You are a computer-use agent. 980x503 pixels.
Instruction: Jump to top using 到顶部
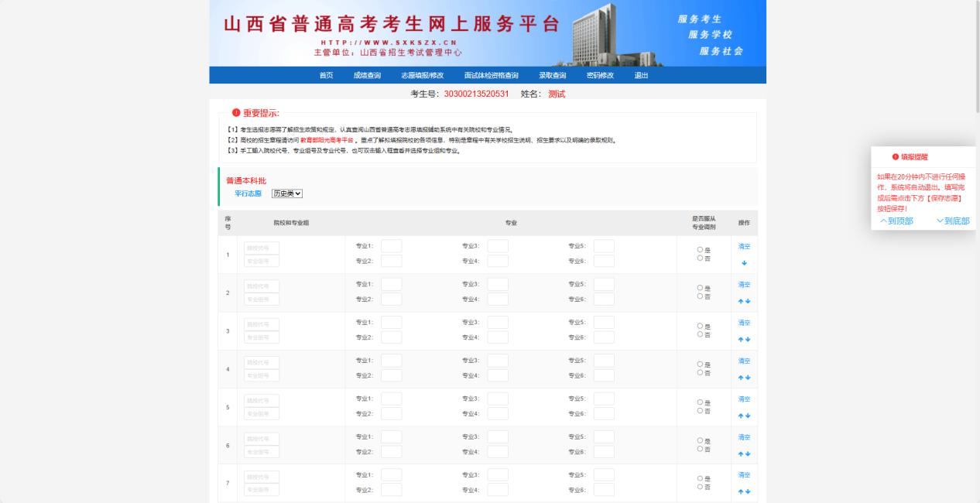896,221
